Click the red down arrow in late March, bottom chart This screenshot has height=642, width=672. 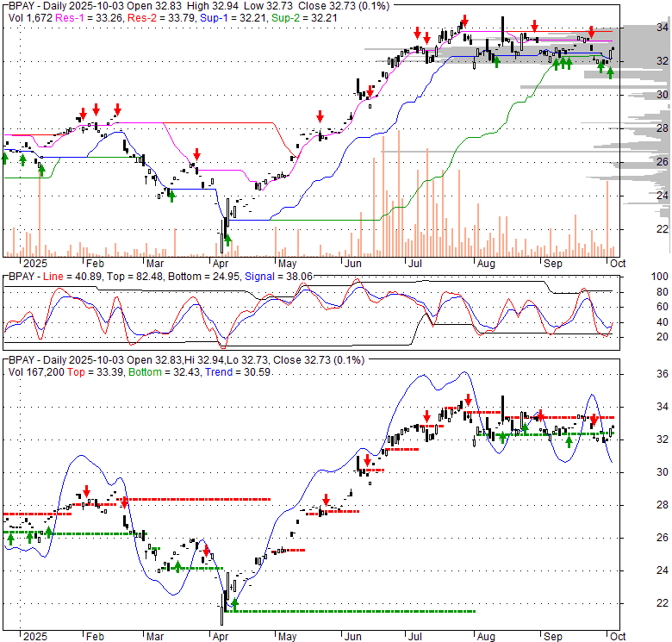click(x=207, y=548)
